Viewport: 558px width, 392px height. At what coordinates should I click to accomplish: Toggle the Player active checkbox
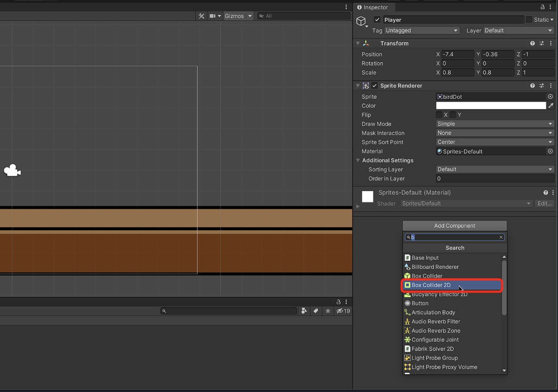pyautogui.click(x=377, y=20)
